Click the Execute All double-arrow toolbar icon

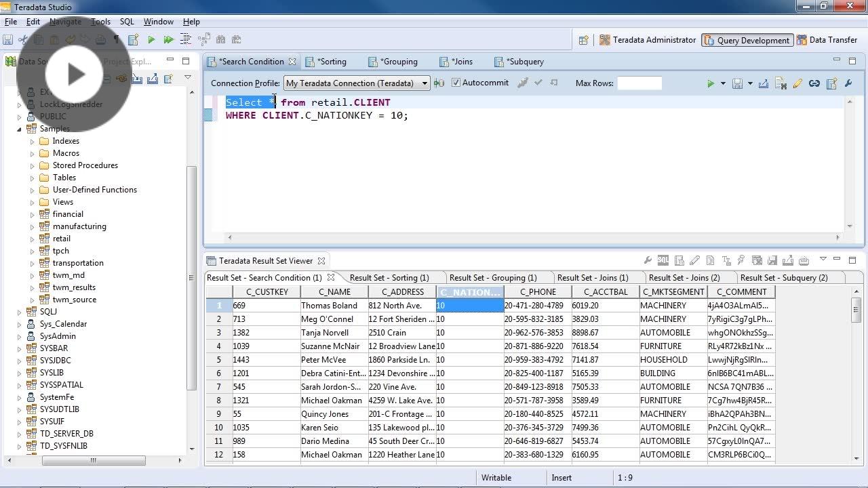coord(168,40)
